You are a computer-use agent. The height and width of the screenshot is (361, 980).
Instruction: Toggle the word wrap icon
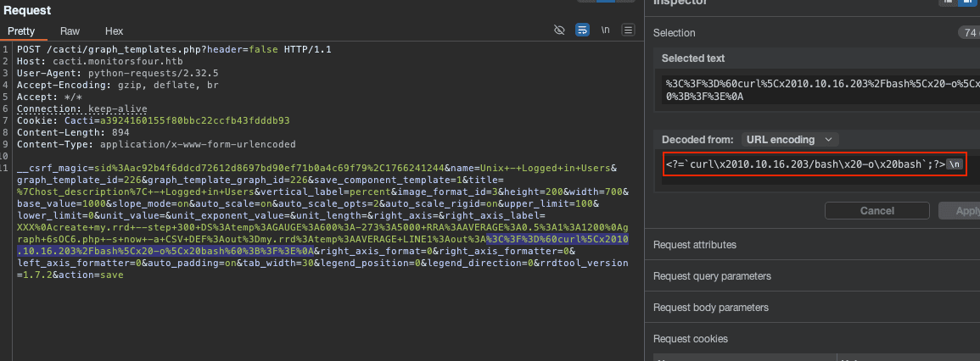point(583,30)
